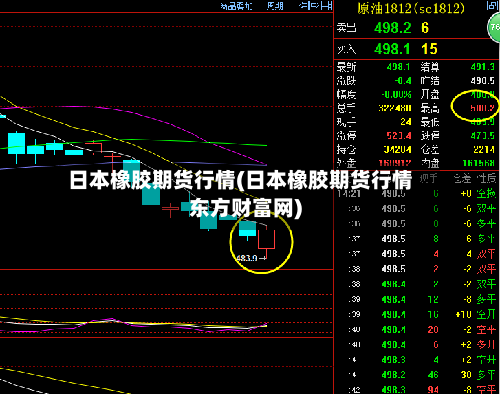This screenshot has width=500, height=394.
Task: Click the sell volume 6 beside 498.2
Action: (x=425, y=28)
